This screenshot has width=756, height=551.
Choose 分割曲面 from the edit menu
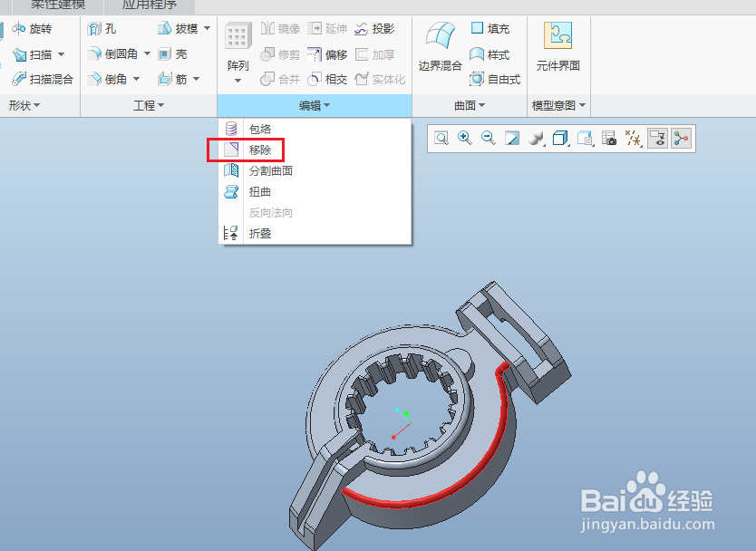[315, 170]
